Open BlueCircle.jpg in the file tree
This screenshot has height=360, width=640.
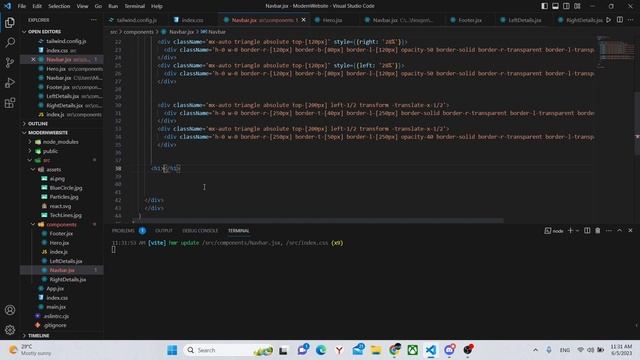66,188
